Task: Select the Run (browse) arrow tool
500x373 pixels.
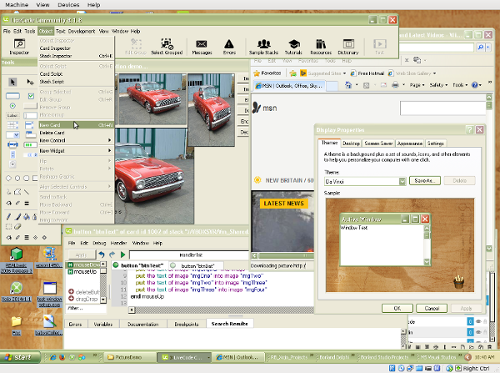Action: pos(12,82)
